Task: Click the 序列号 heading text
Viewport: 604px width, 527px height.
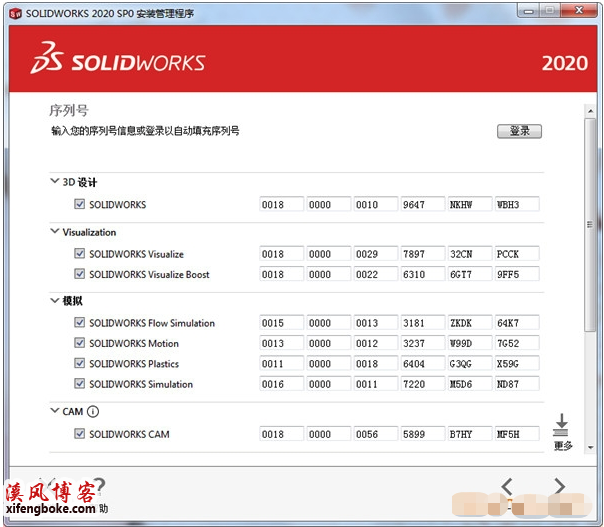Action: click(69, 111)
